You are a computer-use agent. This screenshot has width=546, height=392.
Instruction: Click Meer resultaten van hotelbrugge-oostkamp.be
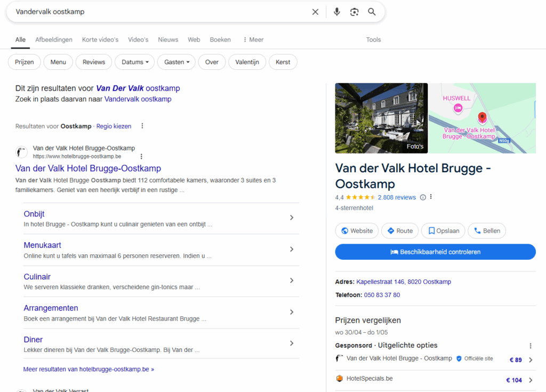[x=89, y=370]
